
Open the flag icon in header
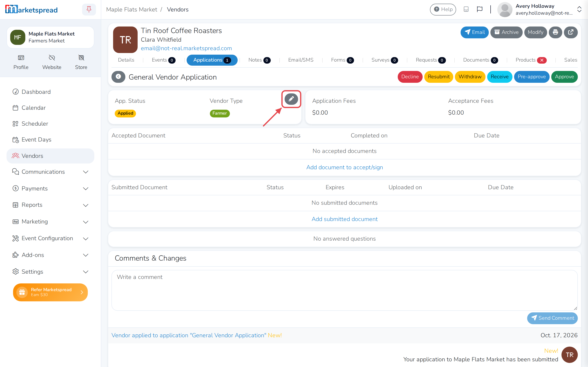tap(480, 9)
